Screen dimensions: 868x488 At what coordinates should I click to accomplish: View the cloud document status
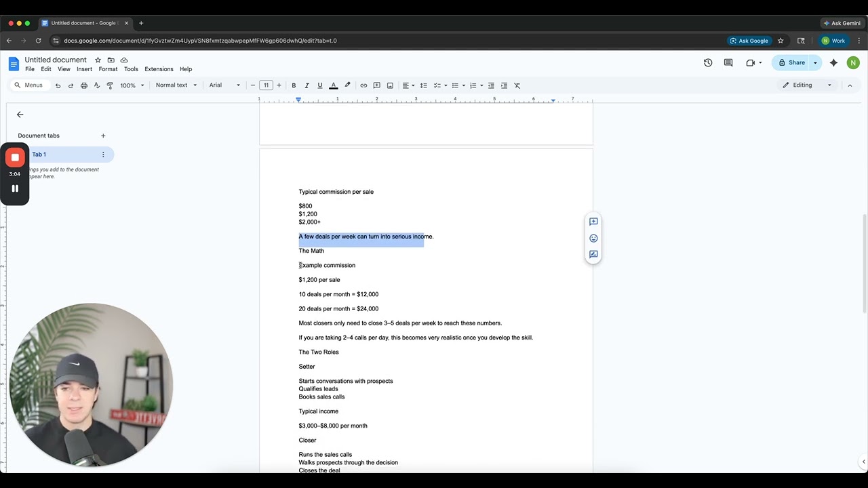(x=124, y=60)
